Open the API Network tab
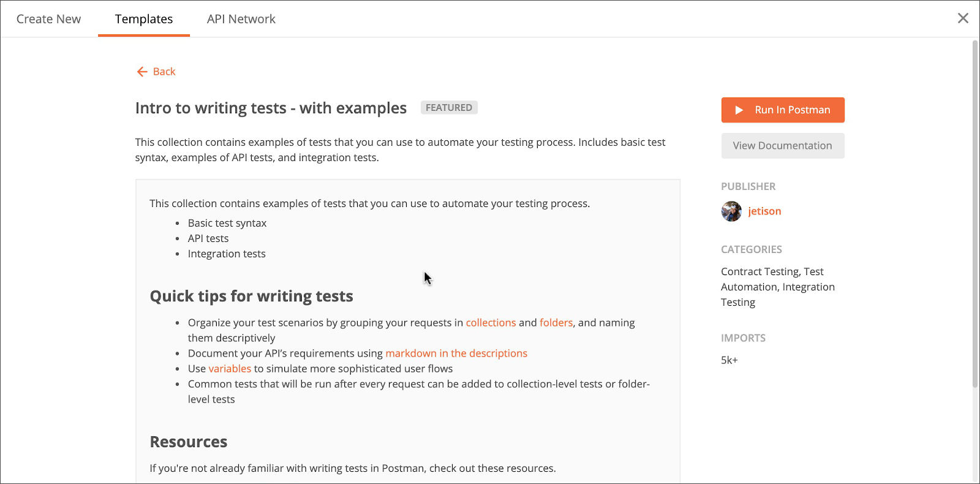Viewport: 980px width, 484px height. tap(241, 19)
